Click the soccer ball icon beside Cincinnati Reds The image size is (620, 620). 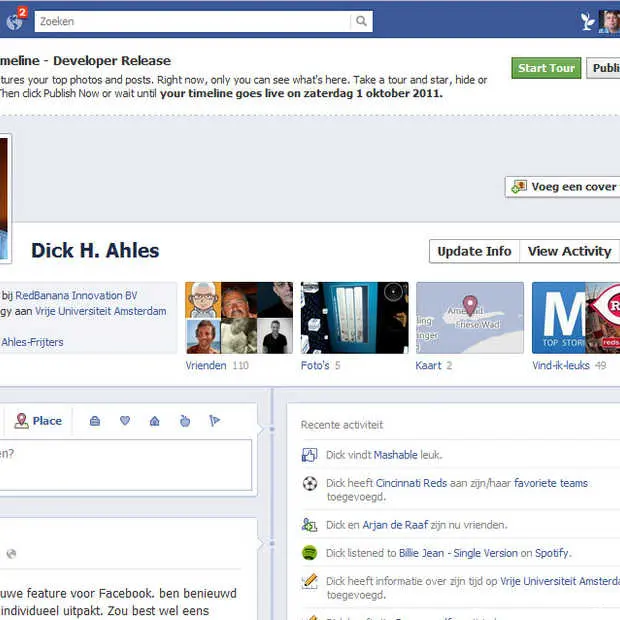click(310, 483)
